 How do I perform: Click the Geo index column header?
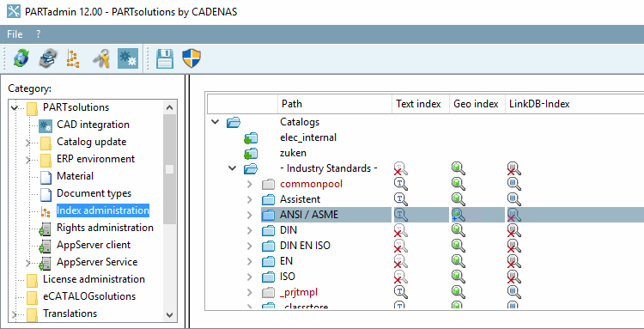[x=477, y=104]
